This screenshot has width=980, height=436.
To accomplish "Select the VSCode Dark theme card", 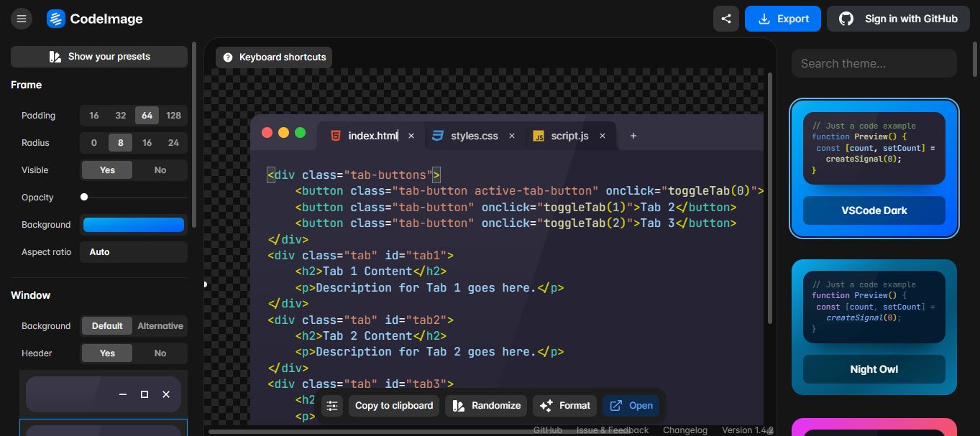I will [874, 168].
